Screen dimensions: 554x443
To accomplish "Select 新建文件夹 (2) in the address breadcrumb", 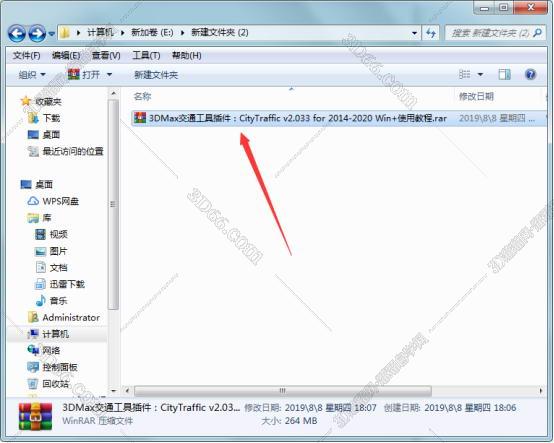I will click(x=220, y=33).
